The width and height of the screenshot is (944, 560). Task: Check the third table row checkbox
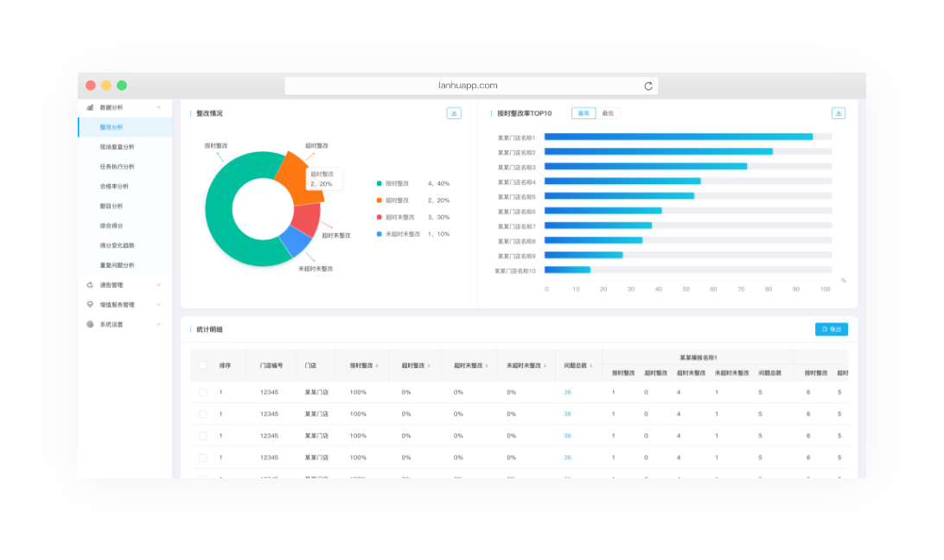coord(202,436)
